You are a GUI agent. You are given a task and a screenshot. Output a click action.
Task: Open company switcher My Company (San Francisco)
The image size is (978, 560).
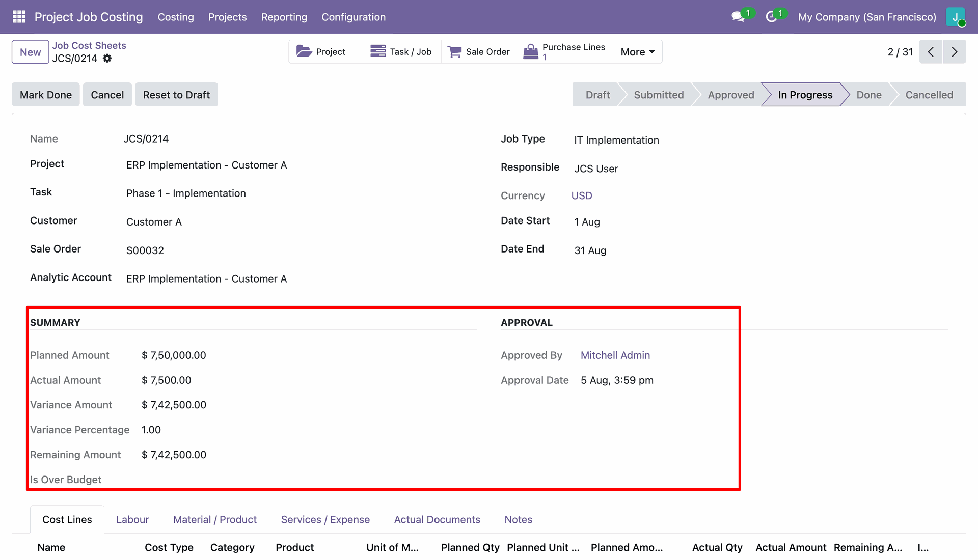point(867,17)
